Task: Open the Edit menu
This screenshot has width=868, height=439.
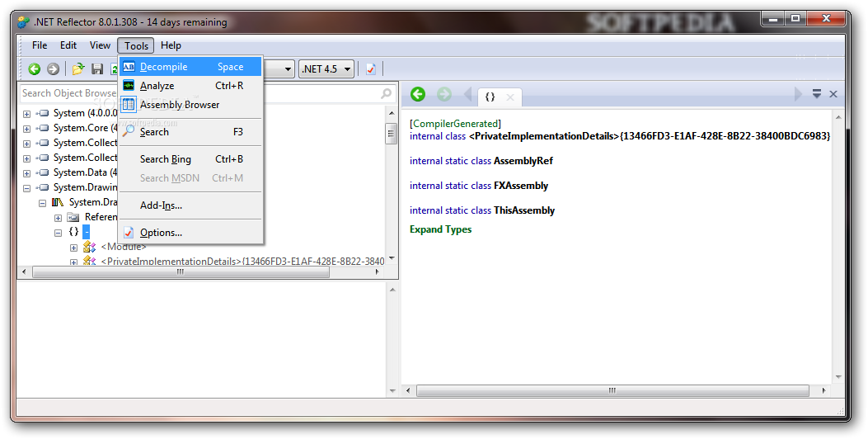Action: tap(68, 45)
